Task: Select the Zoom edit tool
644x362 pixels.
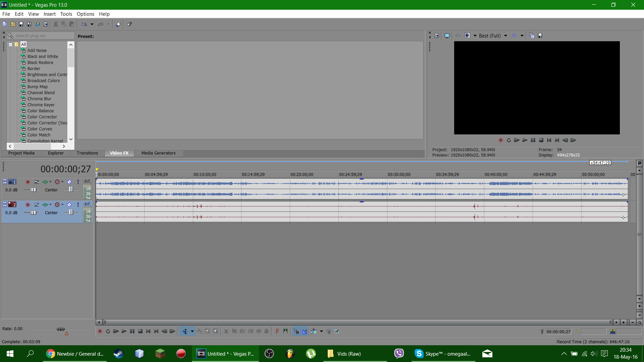Action: 216,331
